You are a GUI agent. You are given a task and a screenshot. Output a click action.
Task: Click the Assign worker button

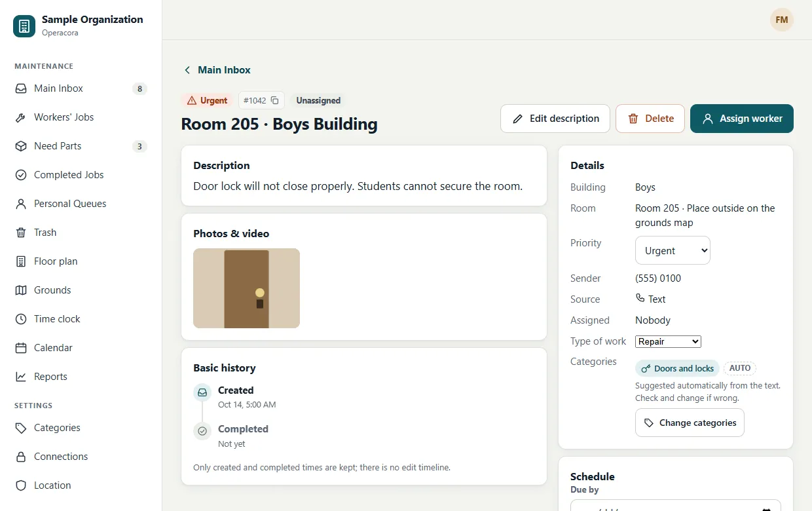pyautogui.click(x=742, y=119)
